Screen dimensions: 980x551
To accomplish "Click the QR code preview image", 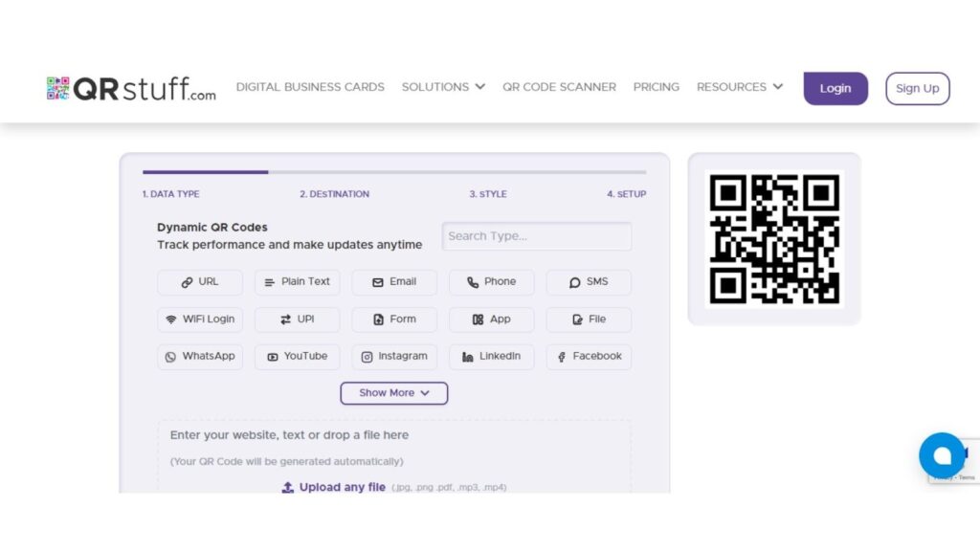I will tap(774, 235).
